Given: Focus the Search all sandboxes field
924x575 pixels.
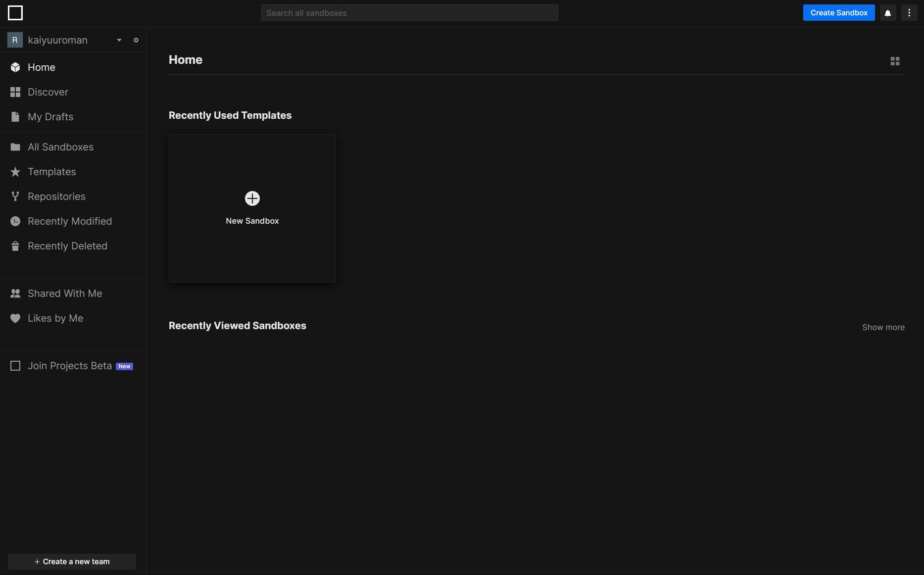Looking at the screenshot, I should click(x=409, y=13).
